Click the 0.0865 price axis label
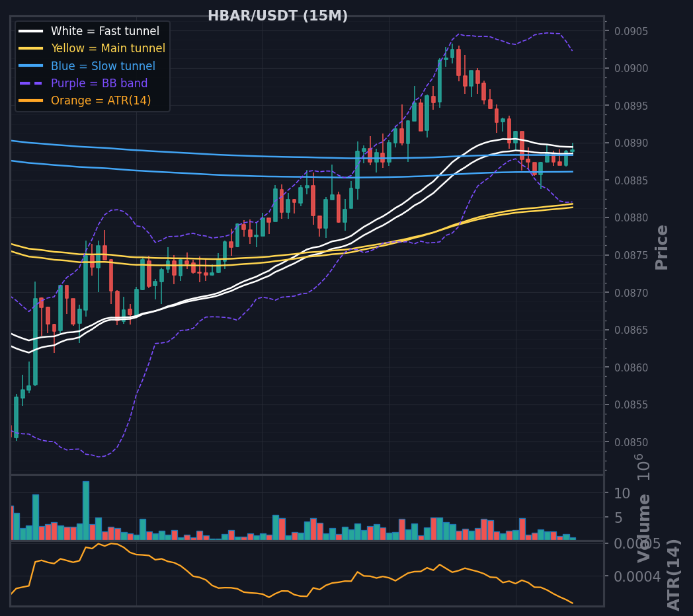This screenshot has height=616, width=693. [x=631, y=330]
